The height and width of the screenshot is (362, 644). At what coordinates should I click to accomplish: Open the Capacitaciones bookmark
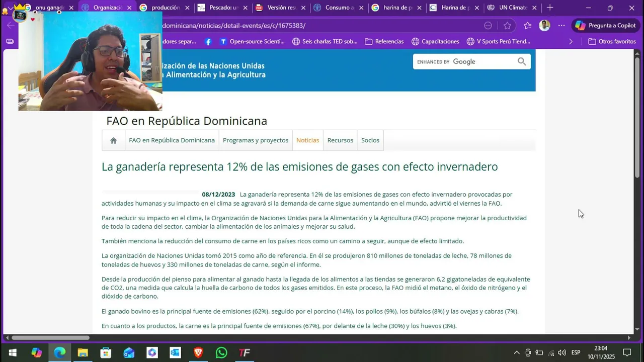(435, 42)
